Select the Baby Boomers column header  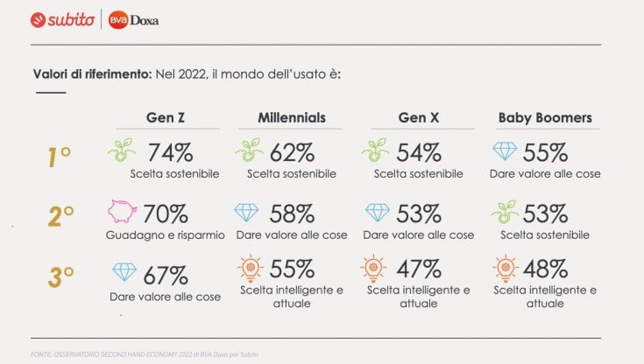[x=545, y=118]
